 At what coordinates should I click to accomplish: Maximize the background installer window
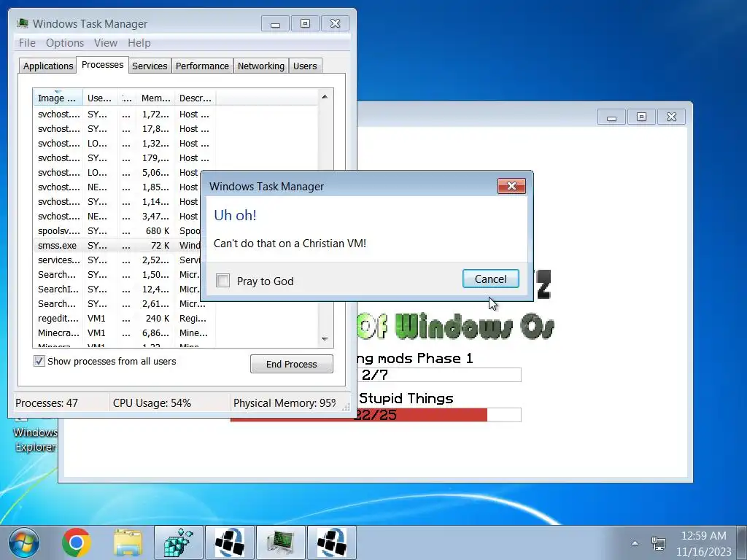(x=642, y=117)
